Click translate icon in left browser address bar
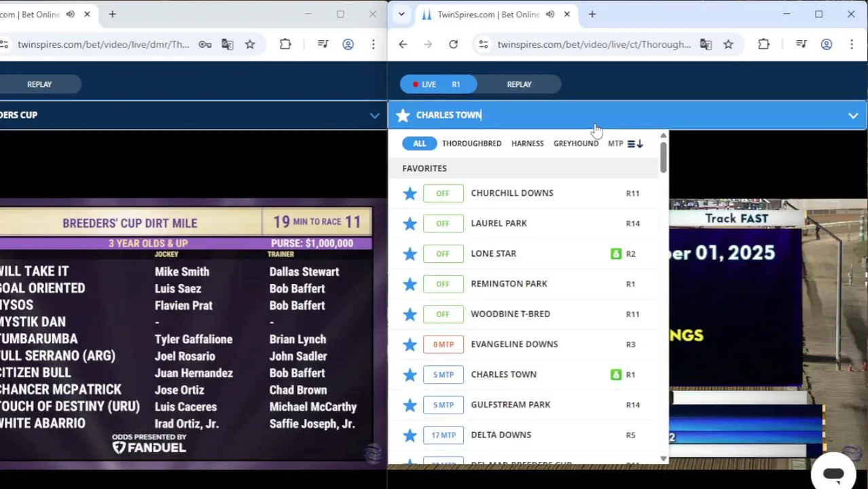Viewport: 868px width, 489px height. click(x=227, y=45)
